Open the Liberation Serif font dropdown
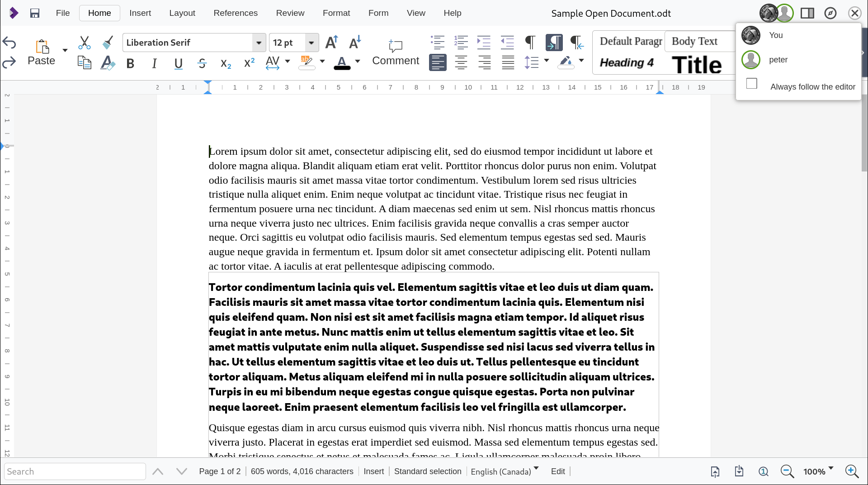 click(258, 42)
